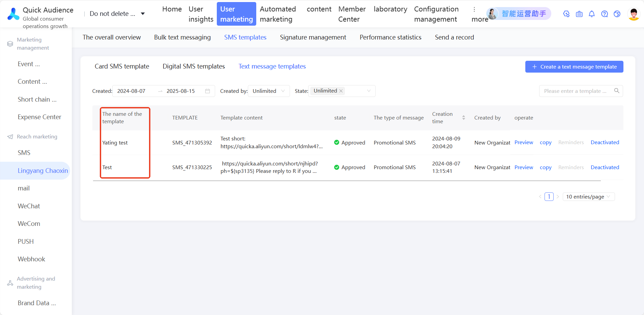Click Create a text message template button
This screenshot has width=644, height=315.
coord(574,67)
